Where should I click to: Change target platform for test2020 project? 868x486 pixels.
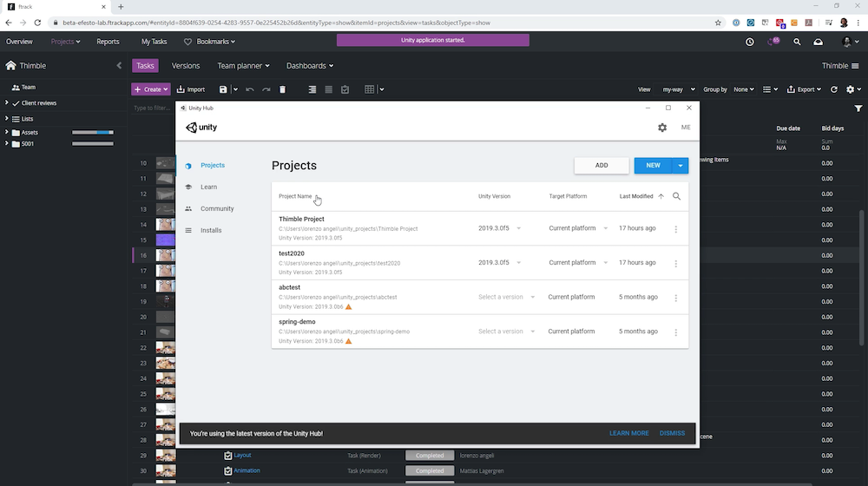click(x=578, y=262)
